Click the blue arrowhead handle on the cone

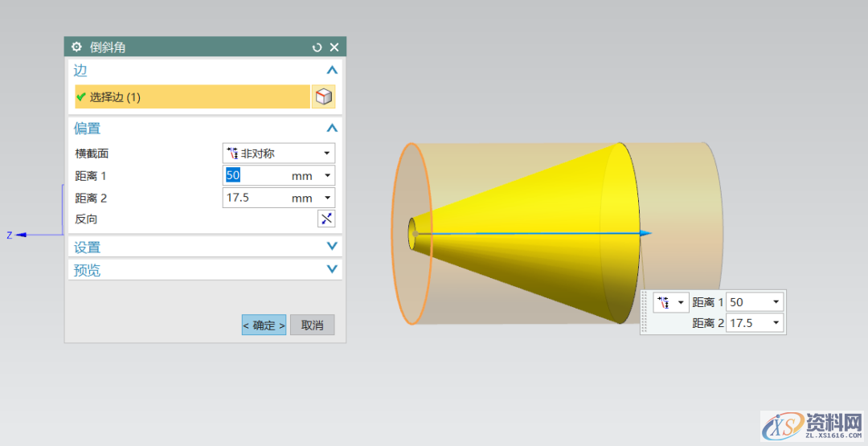pyautogui.click(x=645, y=233)
